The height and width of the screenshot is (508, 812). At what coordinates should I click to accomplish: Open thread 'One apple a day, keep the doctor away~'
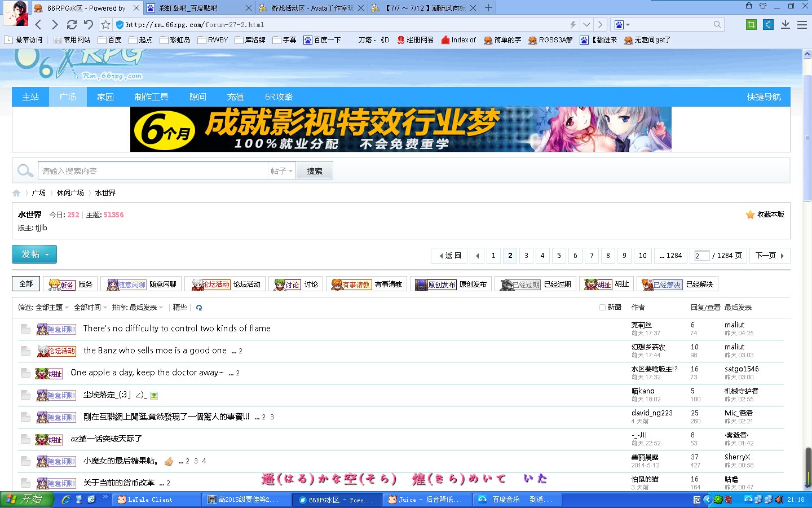[147, 373]
